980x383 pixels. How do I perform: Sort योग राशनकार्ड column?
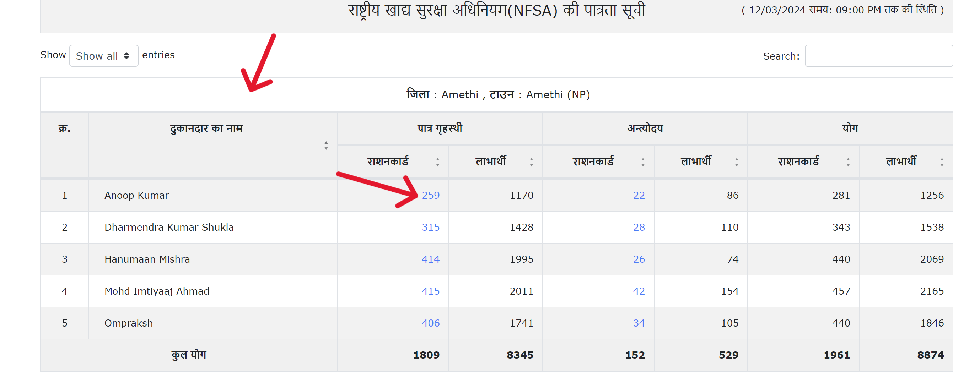click(847, 162)
